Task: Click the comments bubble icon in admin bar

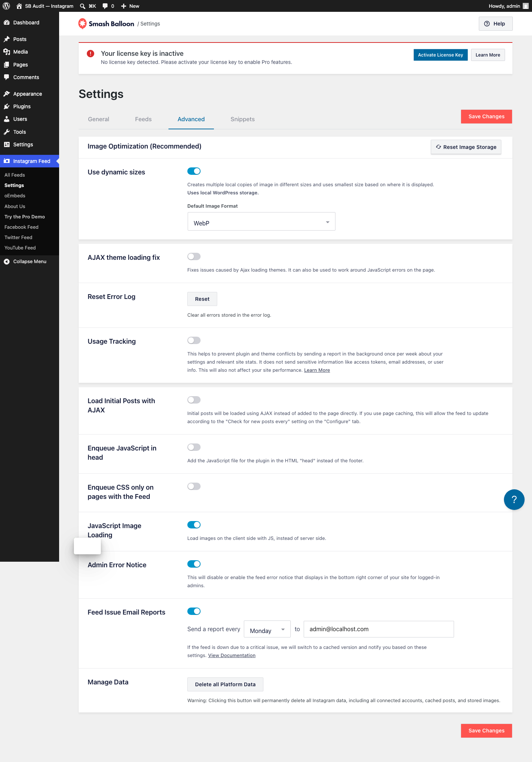Action: [x=105, y=6]
